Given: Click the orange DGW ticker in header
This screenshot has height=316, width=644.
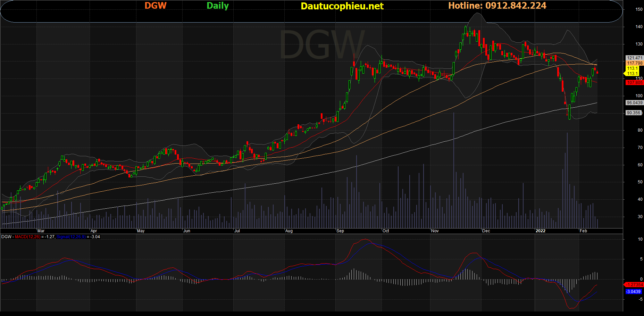Looking at the screenshot, I should 156,6.
